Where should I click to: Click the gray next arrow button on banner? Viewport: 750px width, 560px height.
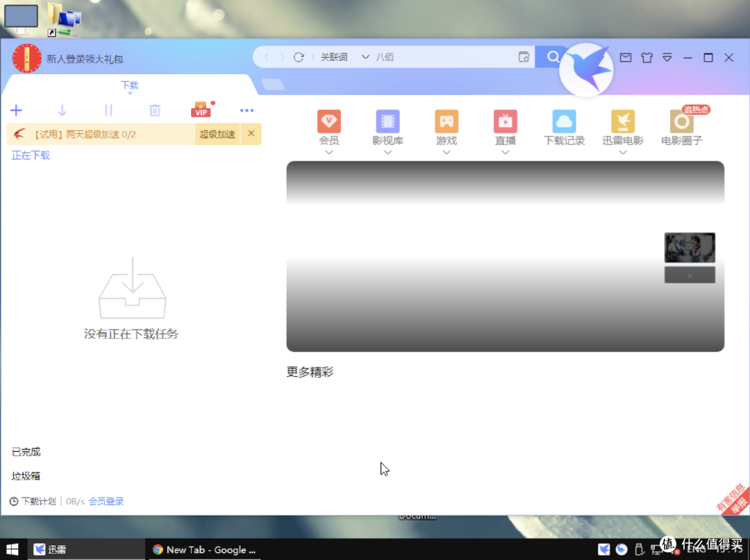[x=690, y=275]
